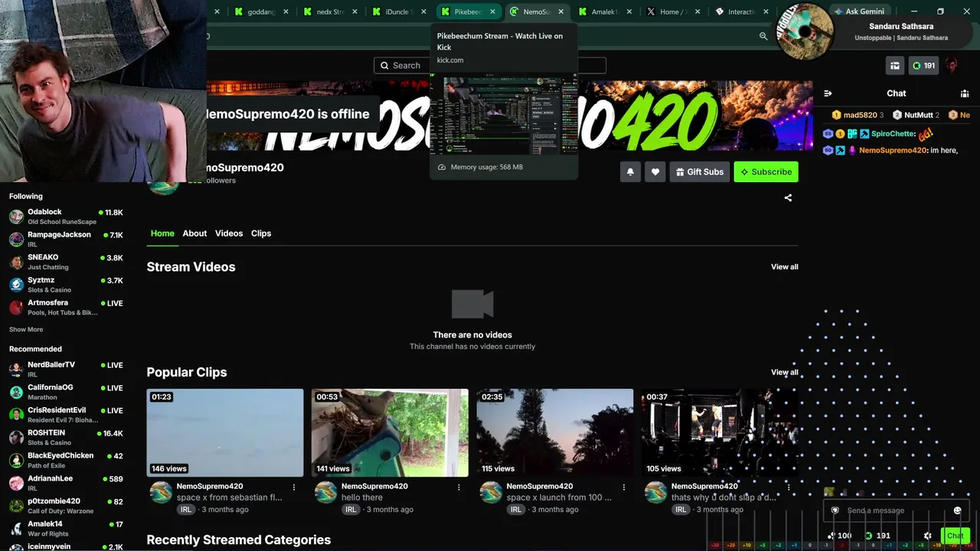Click Syztmz's avatar in Following

[x=16, y=285]
